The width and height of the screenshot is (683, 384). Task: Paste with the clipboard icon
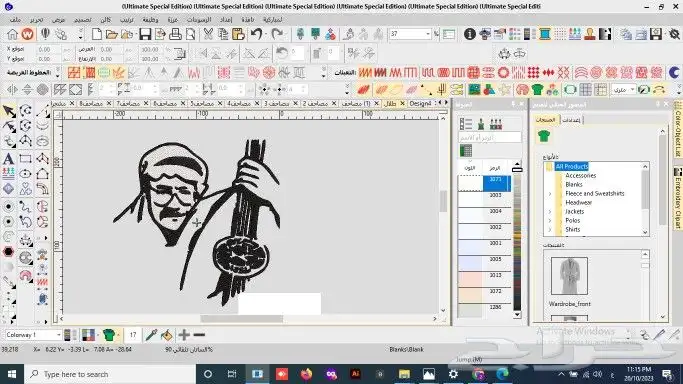point(238,34)
